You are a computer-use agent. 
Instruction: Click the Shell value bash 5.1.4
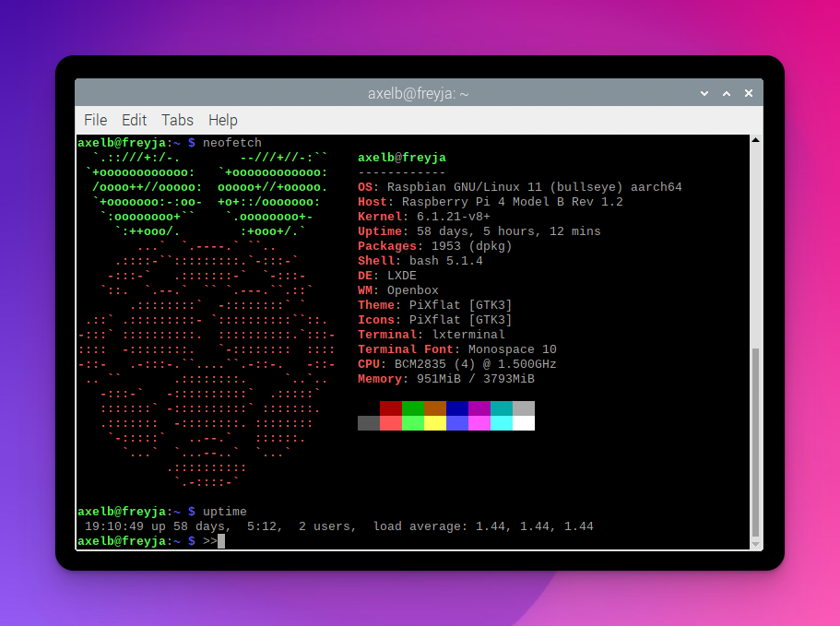[445, 261]
